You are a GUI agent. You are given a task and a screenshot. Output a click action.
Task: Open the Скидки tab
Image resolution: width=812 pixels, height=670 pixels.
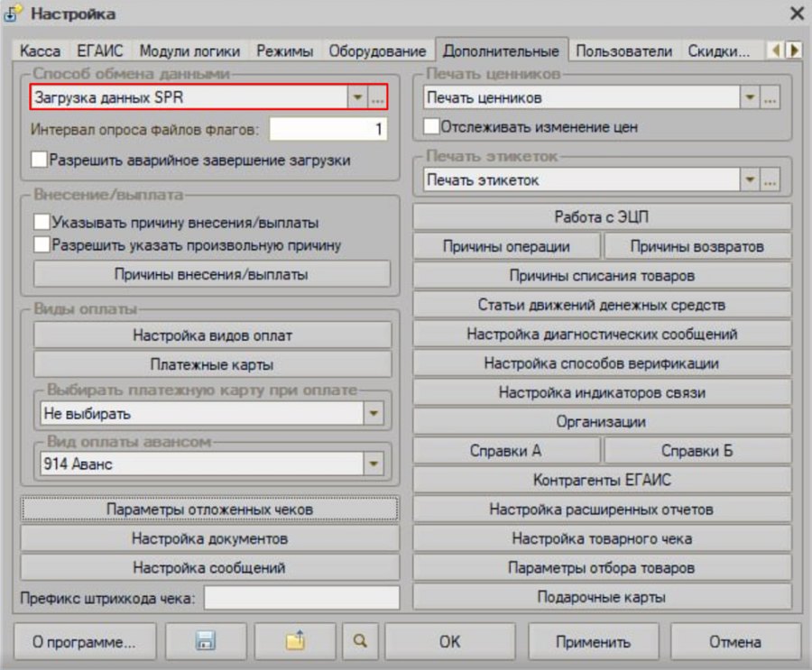click(x=719, y=50)
